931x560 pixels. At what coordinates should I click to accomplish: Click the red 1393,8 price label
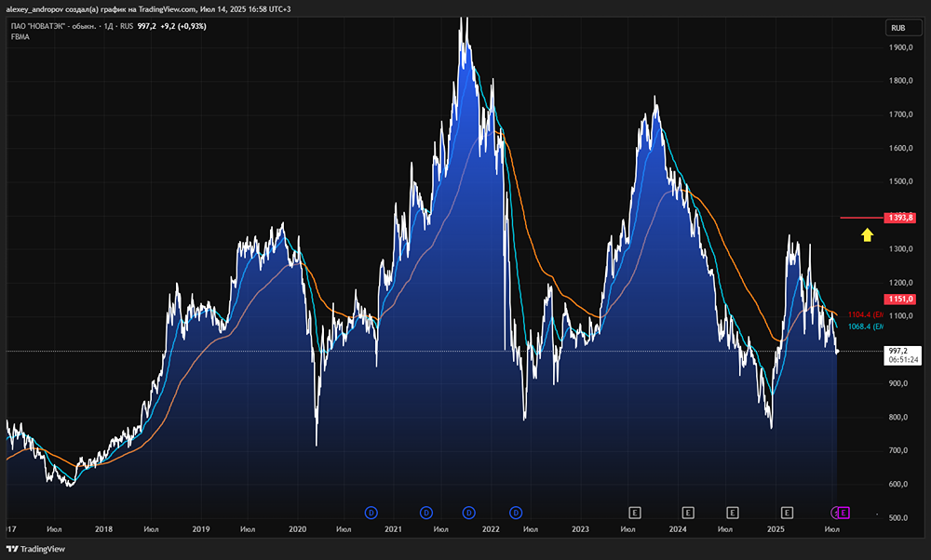900,218
